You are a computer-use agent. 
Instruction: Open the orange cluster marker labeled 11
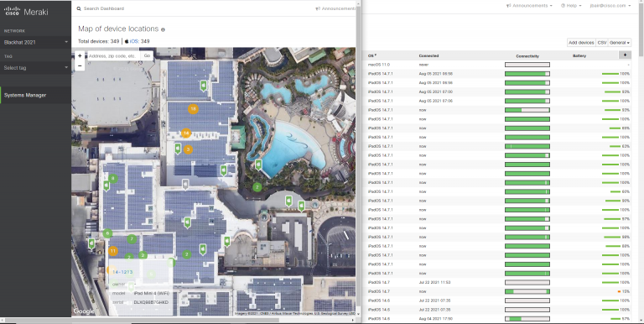[113, 251]
